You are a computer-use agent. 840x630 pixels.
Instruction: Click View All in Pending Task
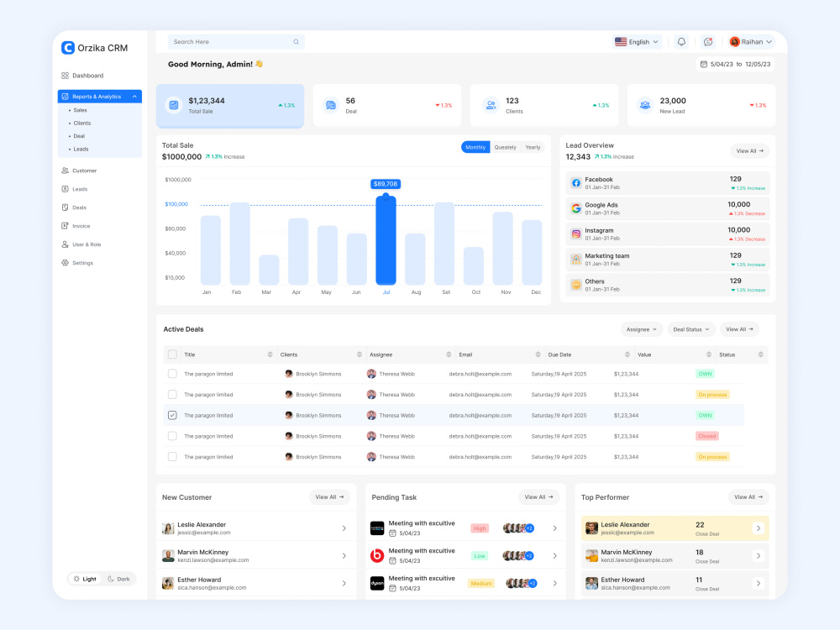(x=538, y=497)
